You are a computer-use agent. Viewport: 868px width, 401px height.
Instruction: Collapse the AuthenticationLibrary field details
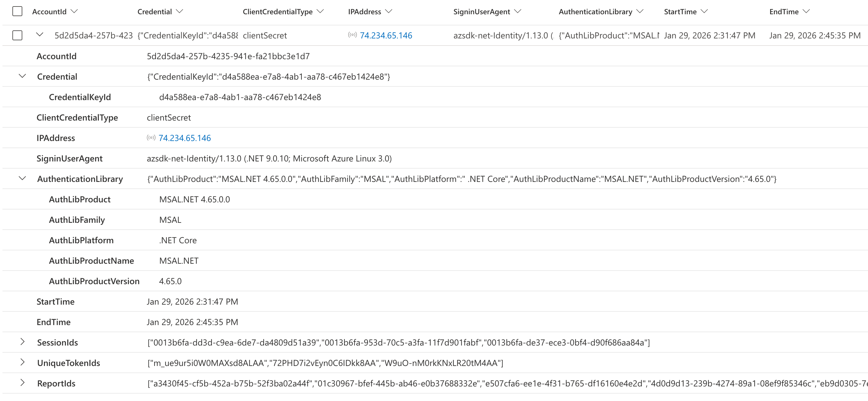tap(22, 178)
